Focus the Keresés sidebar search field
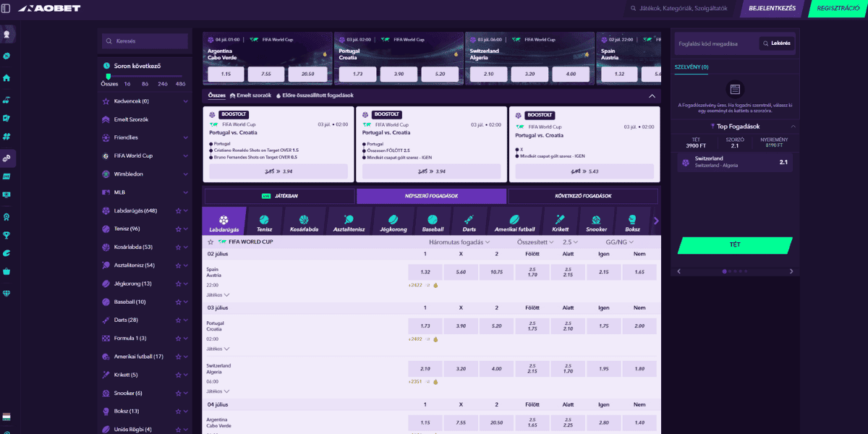This screenshot has width=868, height=434. tap(145, 41)
